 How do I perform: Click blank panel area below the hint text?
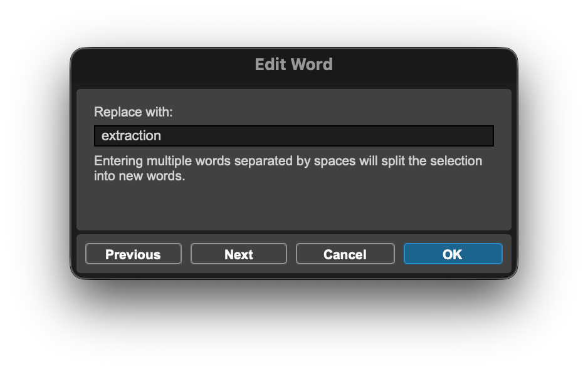[x=293, y=207]
